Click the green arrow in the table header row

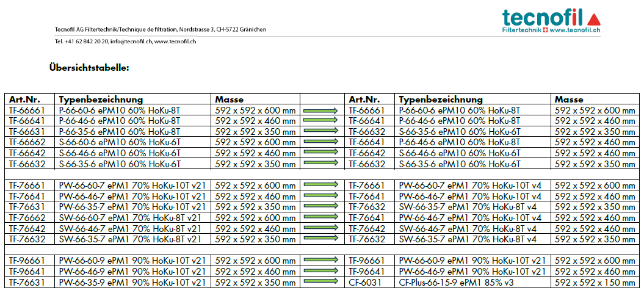click(x=321, y=99)
